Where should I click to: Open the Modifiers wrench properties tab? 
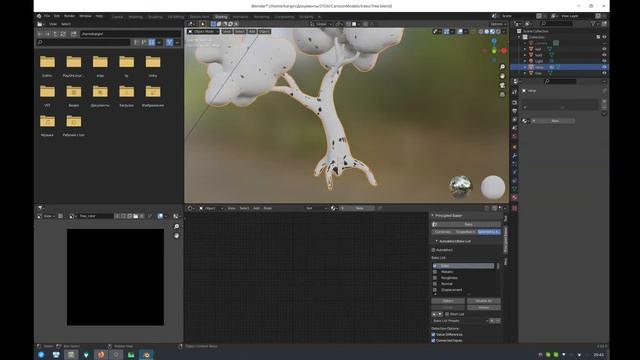tap(515, 156)
